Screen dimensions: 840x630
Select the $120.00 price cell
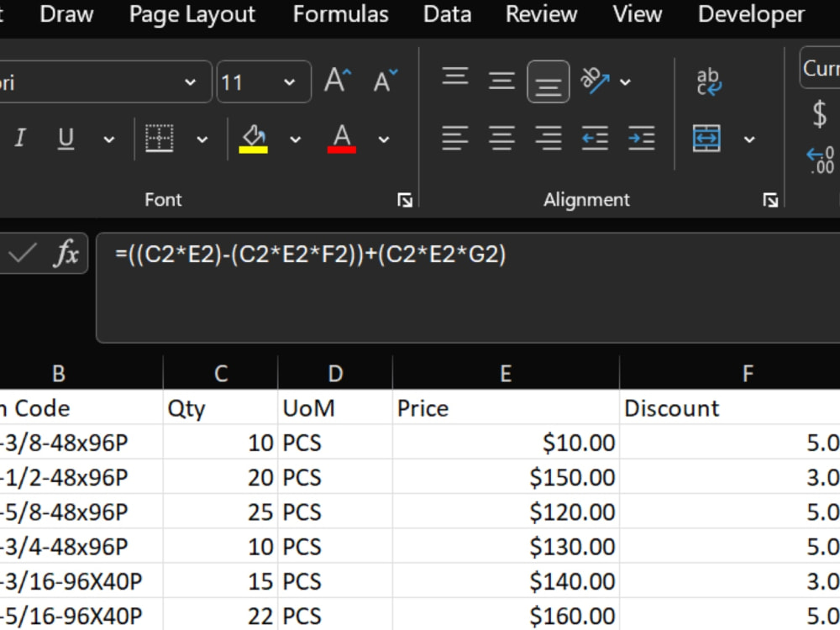tap(506, 512)
